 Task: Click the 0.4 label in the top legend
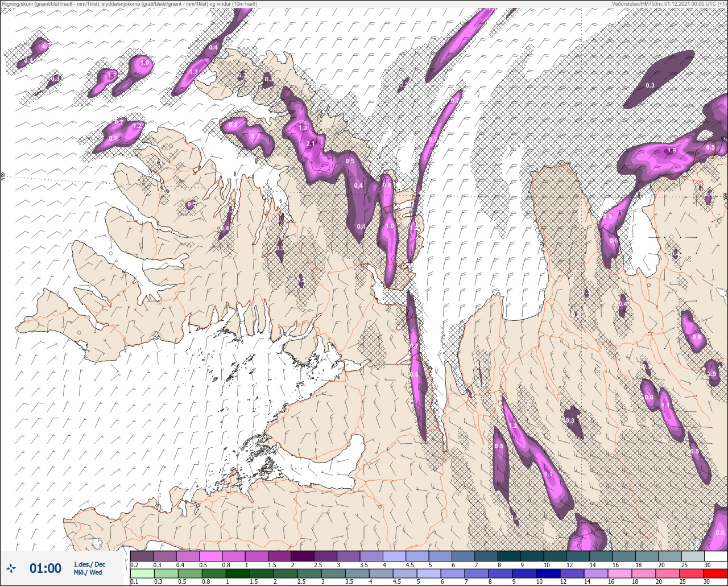180,564
